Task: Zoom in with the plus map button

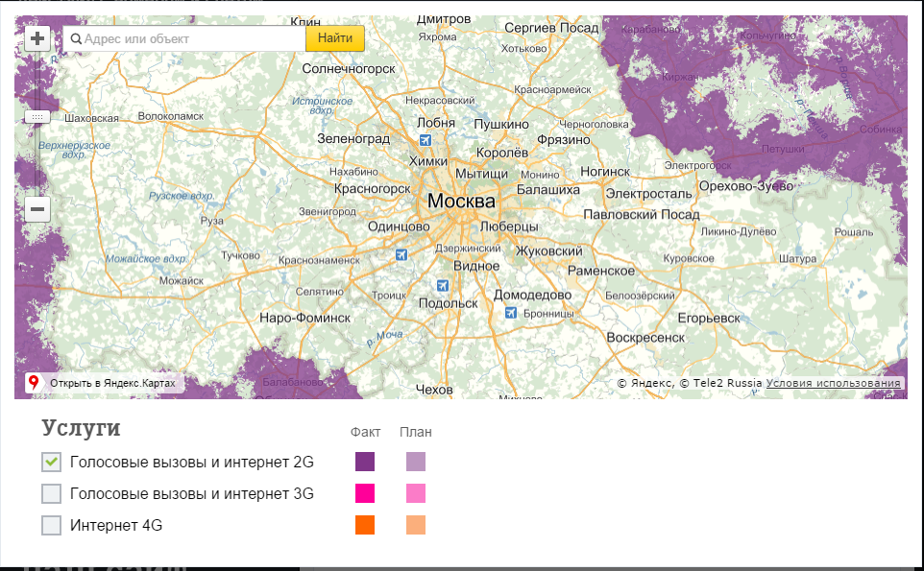Action: tap(37, 38)
